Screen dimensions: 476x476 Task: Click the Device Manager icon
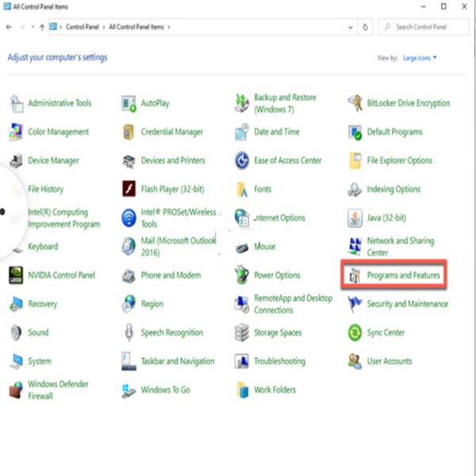pos(16,160)
